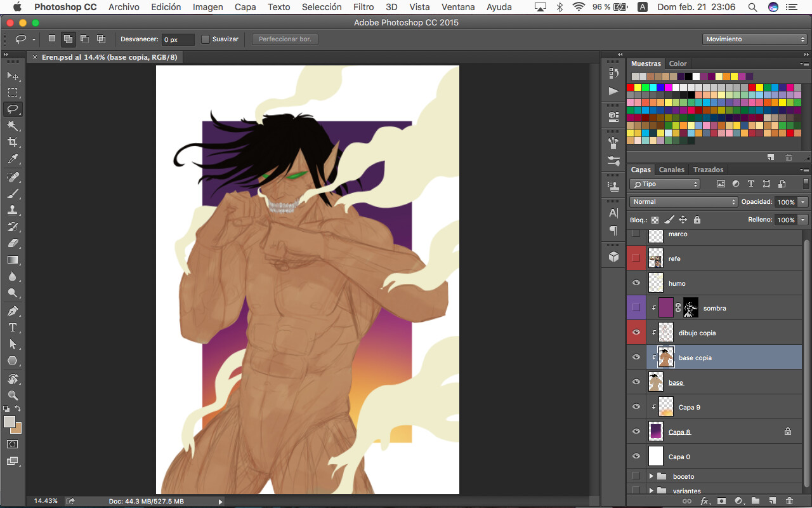Image resolution: width=812 pixels, height=508 pixels.
Task: Select the Hand tool
Action: 13,379
